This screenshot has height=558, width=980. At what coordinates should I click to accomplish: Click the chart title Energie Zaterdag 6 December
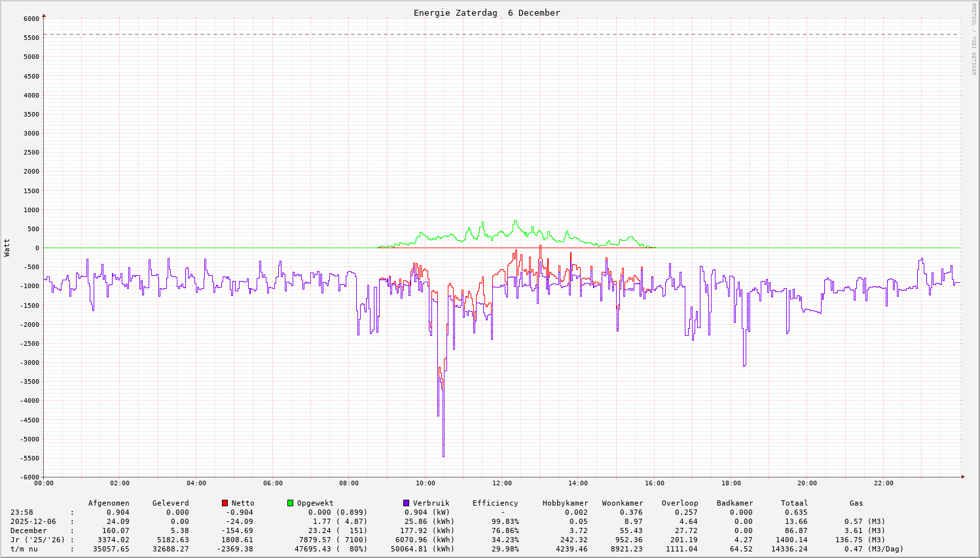[x=486, y=13]
